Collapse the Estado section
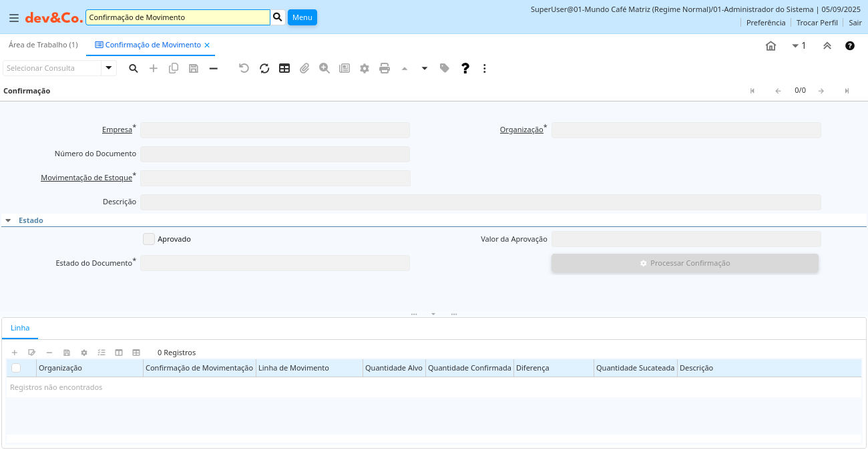The height and width of the screenshot is (450, 868). [x=8, y=220]
